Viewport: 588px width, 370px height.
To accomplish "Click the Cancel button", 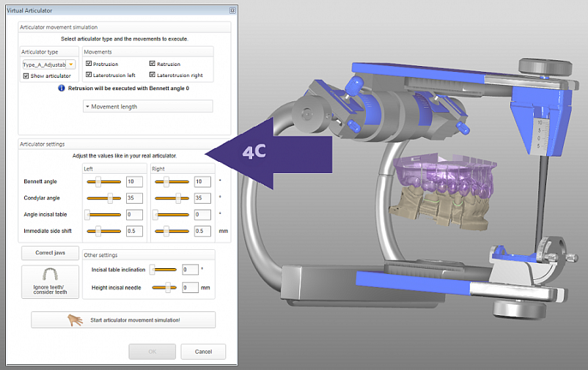I will 203,352.
